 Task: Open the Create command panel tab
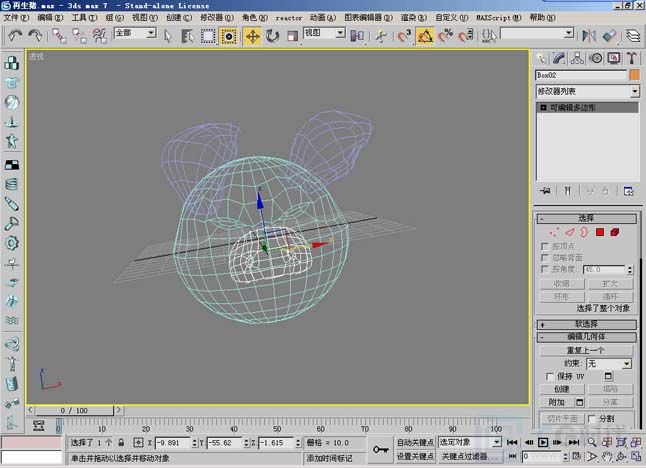click(x=541, y=58)
